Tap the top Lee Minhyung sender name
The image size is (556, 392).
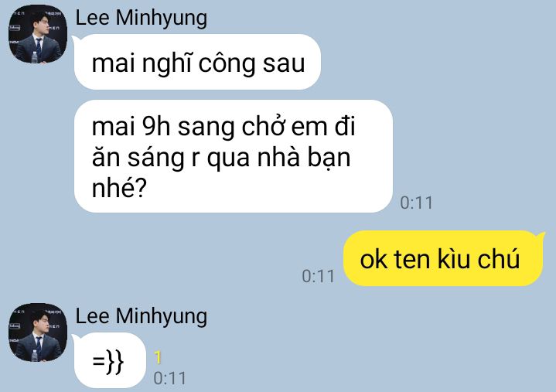(x=142, y=18)
